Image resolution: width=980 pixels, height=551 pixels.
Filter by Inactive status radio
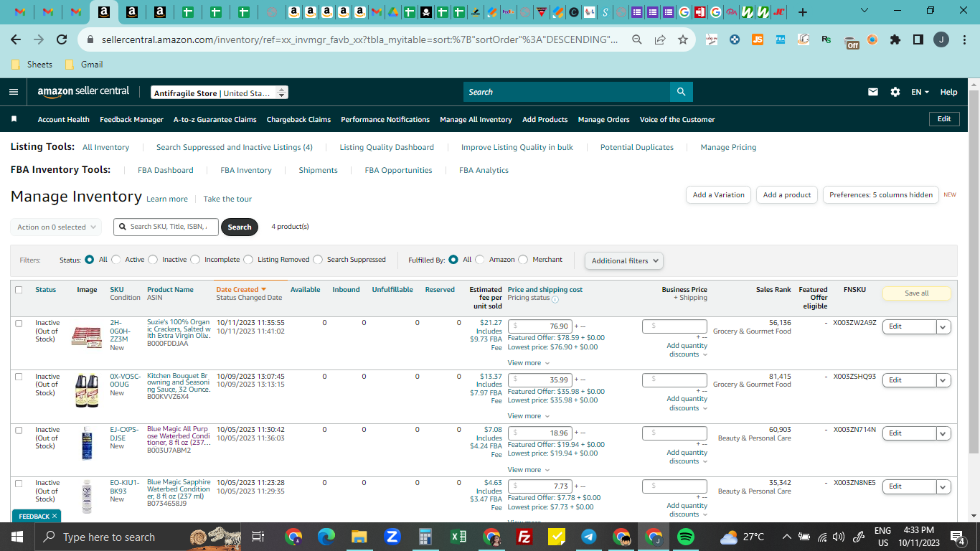(153, 260)
